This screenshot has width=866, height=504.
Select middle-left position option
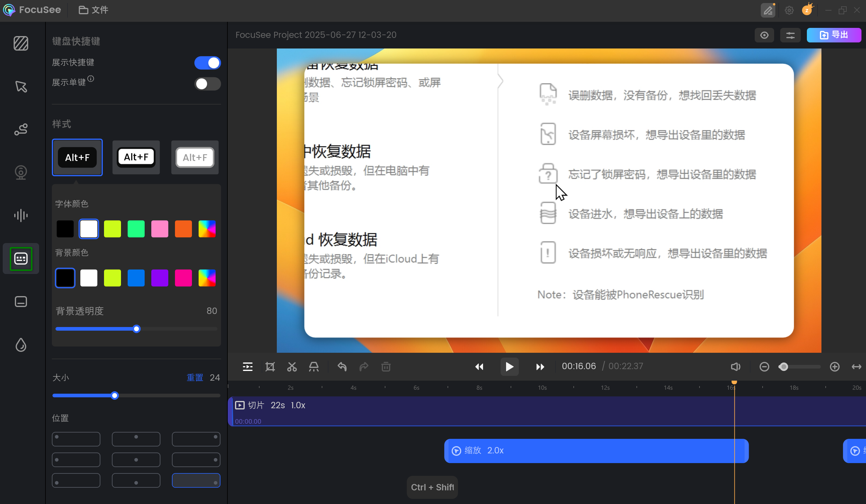tap(76, 460)
